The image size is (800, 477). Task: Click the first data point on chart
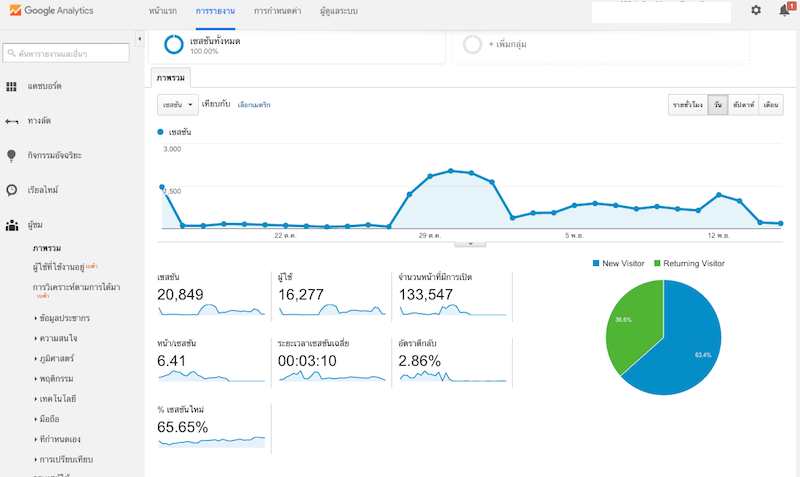(162, 187)
